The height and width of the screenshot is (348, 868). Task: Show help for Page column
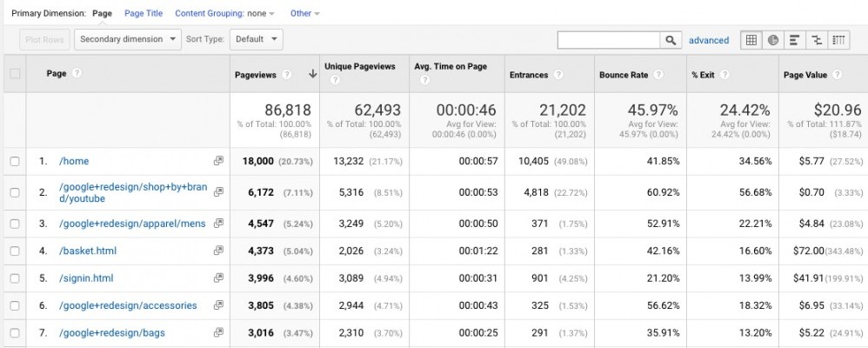[77, 73]
